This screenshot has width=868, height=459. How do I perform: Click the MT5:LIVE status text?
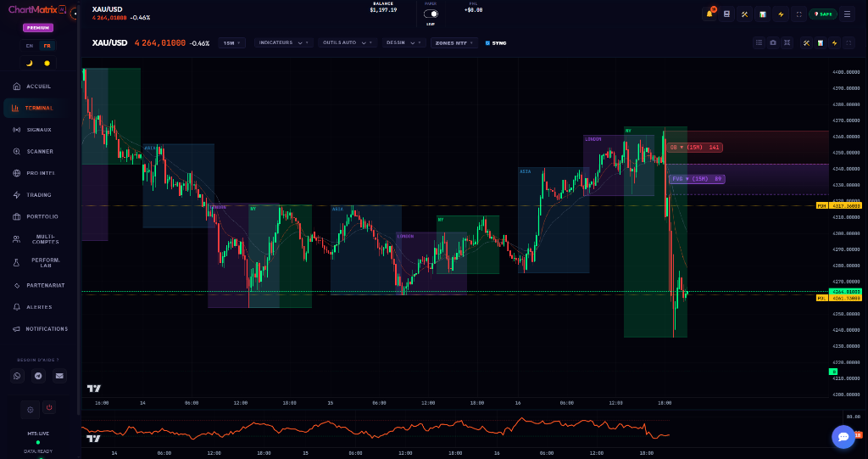point(38,434)
